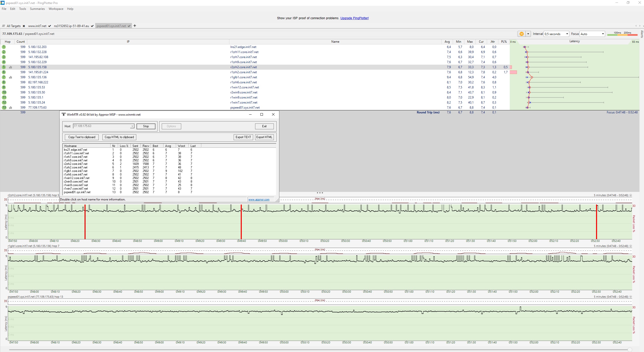The height and width of the screenshot is (352, 644).
Task: Close the All Targets tab with the X
Action: tap(24, 26)
